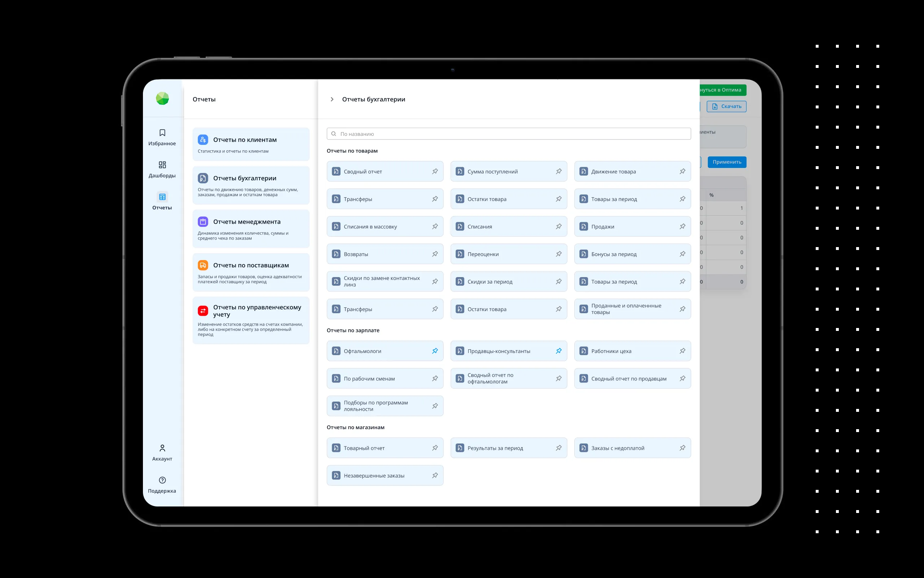The image size is (924, 578).
Task: Click the document icon of Бонусы за период
Action: click(583, 254)
